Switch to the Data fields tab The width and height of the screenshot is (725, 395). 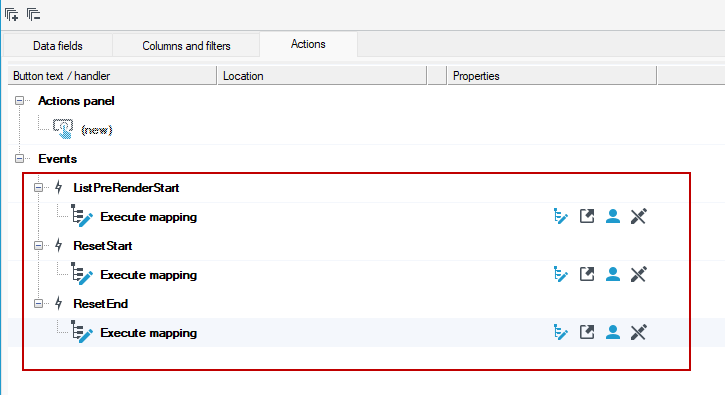coord(58,46)
